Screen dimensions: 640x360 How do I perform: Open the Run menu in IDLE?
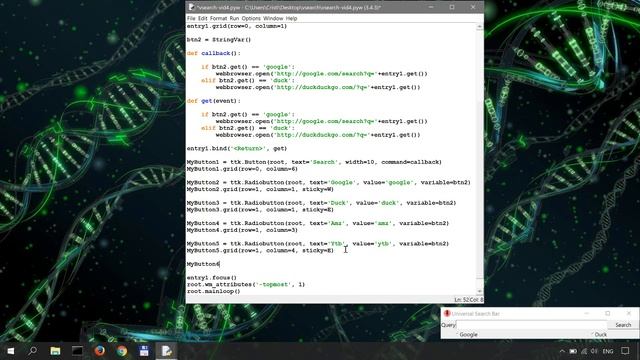point(234,18)
